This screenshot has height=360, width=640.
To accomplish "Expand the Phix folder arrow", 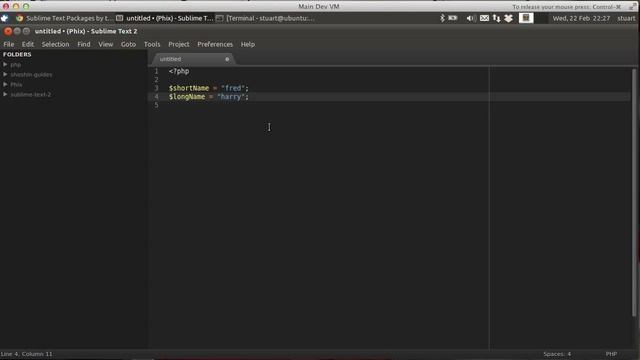I will [5, 84].
